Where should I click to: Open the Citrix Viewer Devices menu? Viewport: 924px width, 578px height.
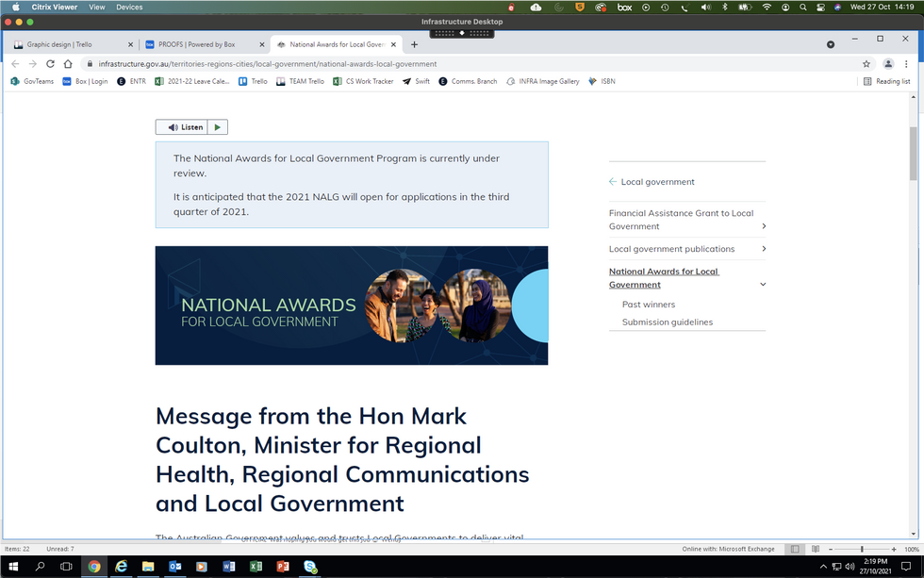point(129,7)
